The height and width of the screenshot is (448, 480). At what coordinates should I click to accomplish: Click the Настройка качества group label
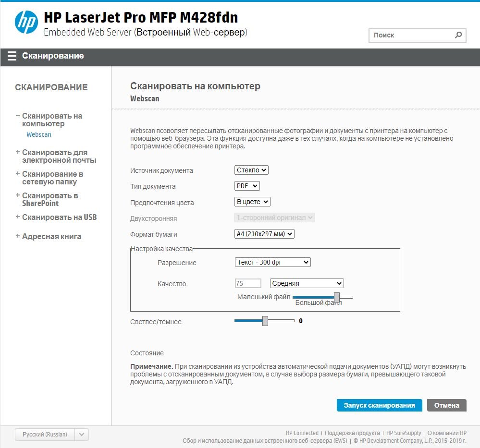pos(161,249)
